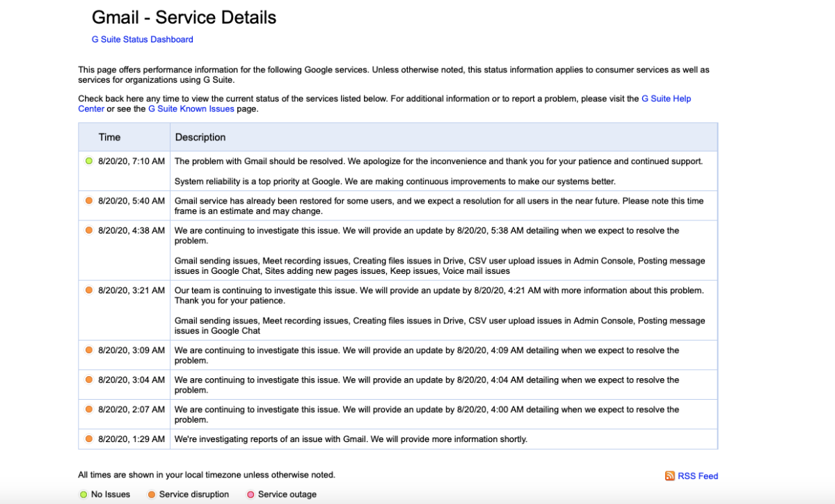Open the G Suite Help Center link
The height and width of the screenshot is (504, 835).
point(666,99)
